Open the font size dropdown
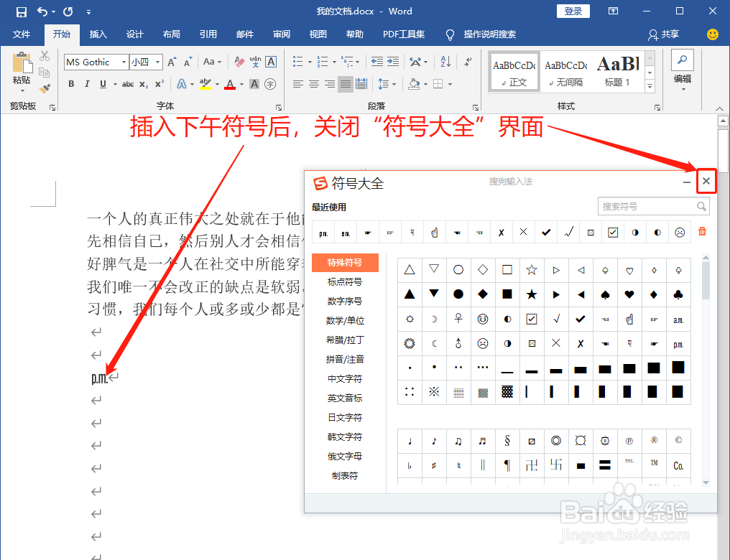730x560 pixels. click(x=158, y=62)
